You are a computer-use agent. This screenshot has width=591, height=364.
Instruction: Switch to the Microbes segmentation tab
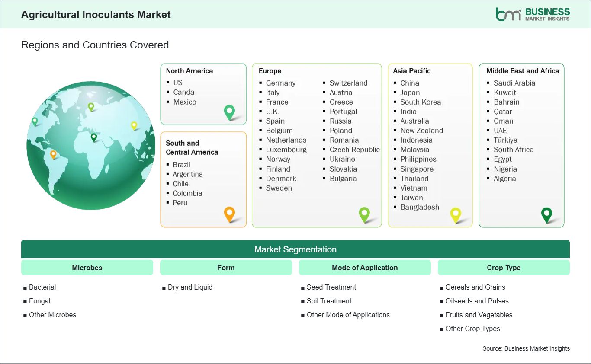click(x=87, y=267)
